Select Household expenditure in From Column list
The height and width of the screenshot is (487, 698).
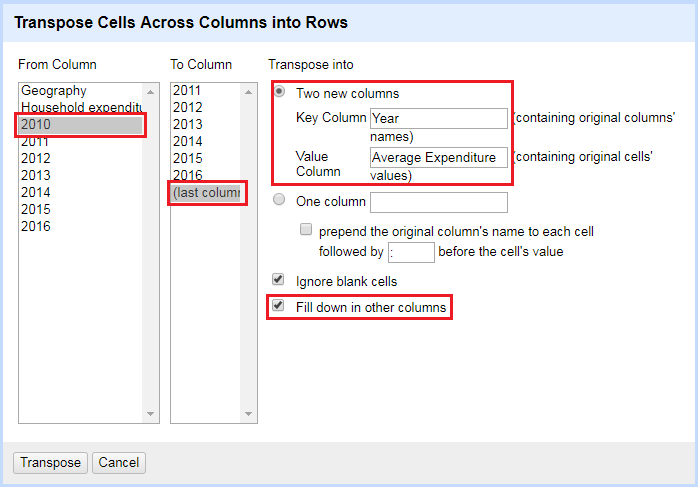coord(82,108)
